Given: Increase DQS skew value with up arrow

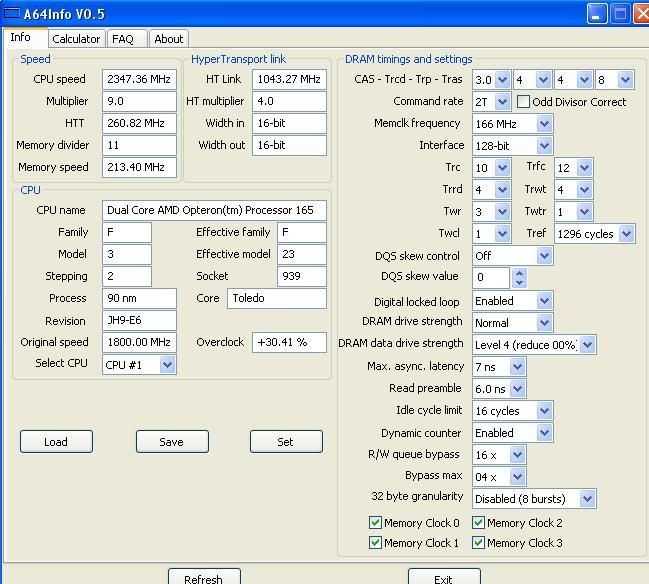Looking at the screenshot, I should 519,273.
